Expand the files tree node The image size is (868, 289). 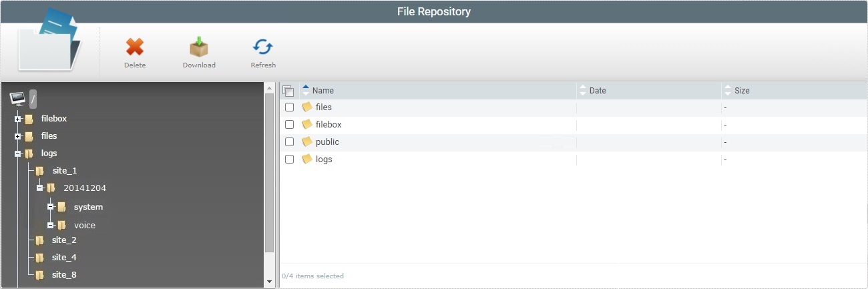coord(18,136)
